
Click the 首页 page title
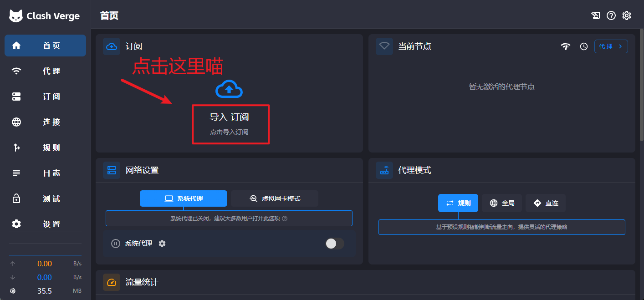[109, 15]
